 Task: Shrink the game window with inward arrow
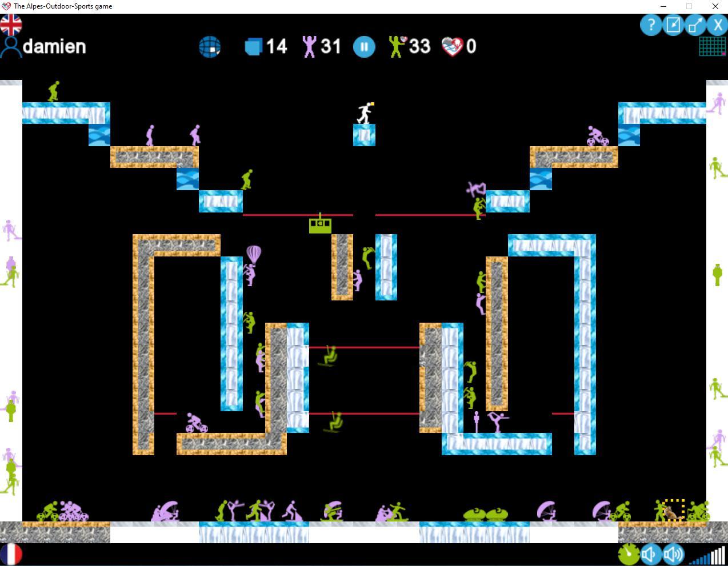tap(673, 25)
